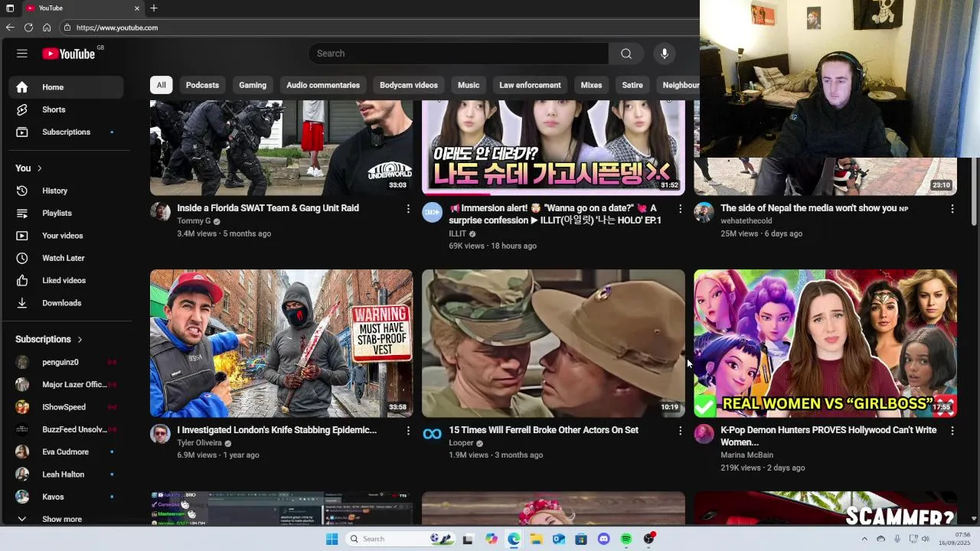Image resolution: width=980 pixels, height=551 pixels.
Task: Click Tyler Oliveira channel name
Action: point(199,443)
